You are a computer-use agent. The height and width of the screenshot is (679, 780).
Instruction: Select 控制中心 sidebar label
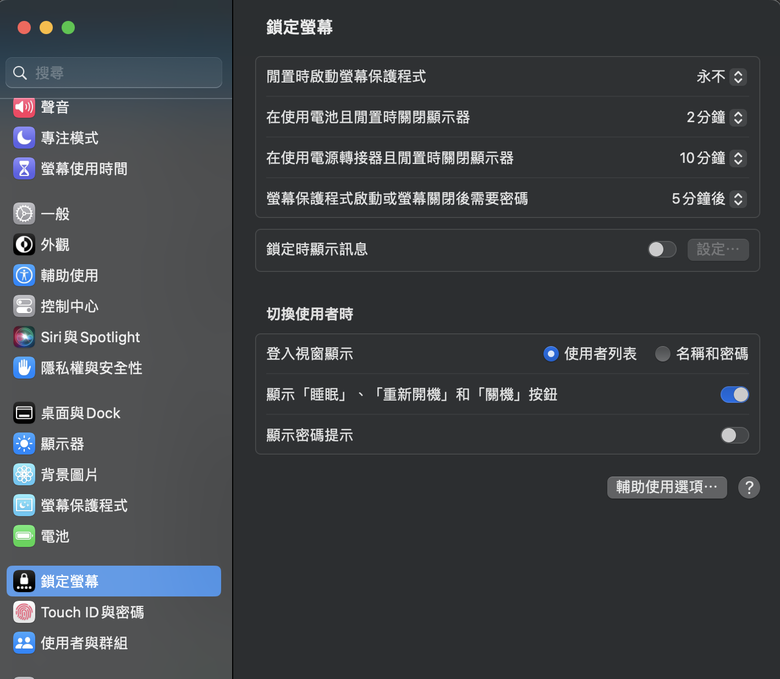(70, 306)
